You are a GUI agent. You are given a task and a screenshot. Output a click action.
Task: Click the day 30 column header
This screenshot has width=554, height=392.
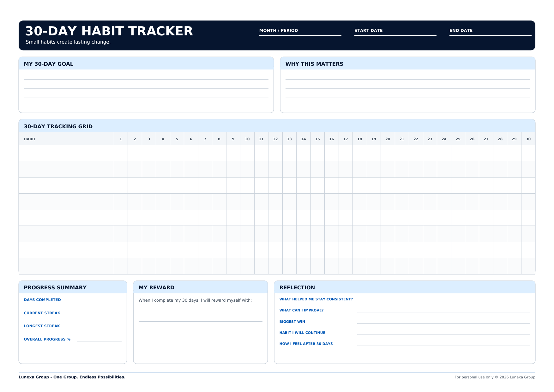tap(528, 139)
